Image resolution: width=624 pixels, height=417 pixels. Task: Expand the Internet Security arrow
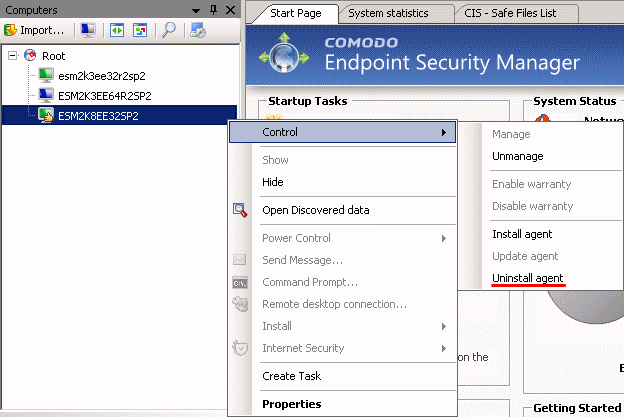(444, 349)
